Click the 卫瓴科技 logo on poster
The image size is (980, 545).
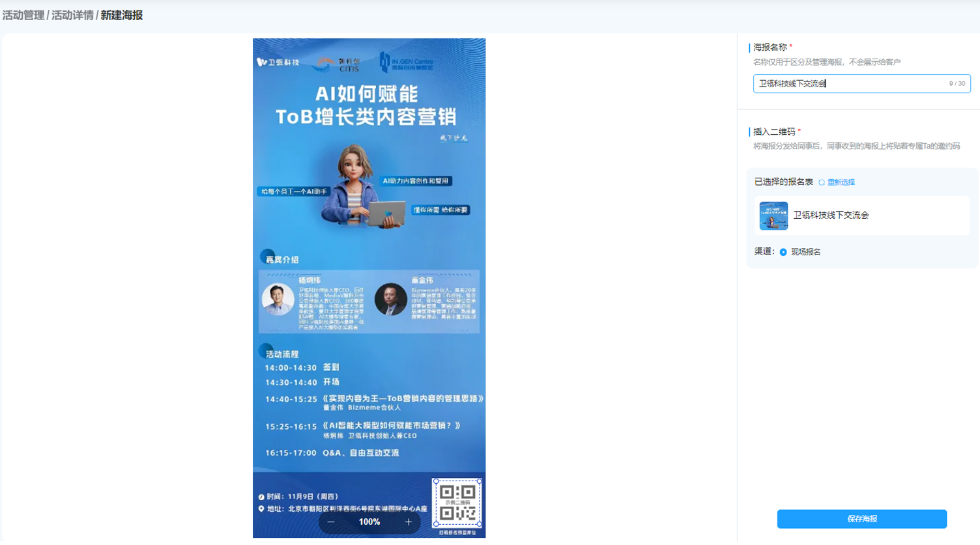click(278, 63)
